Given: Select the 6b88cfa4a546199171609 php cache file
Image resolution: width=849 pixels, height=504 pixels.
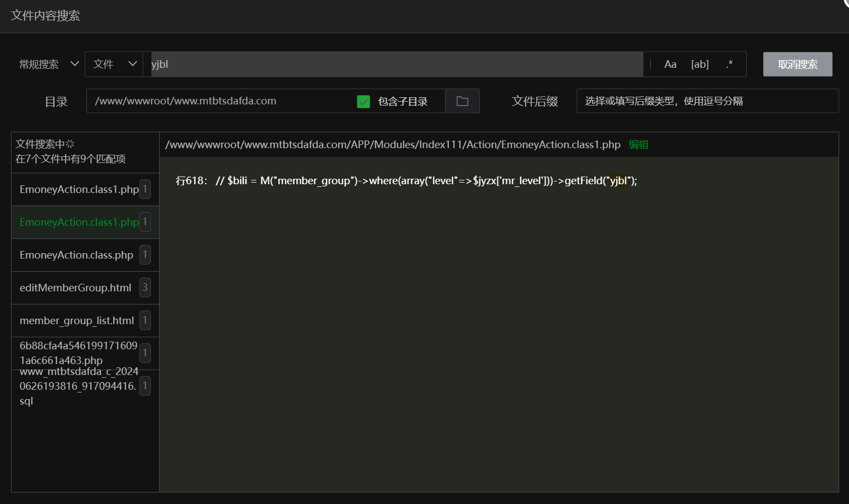Looking at the screenshot, I should coord(78,353).
